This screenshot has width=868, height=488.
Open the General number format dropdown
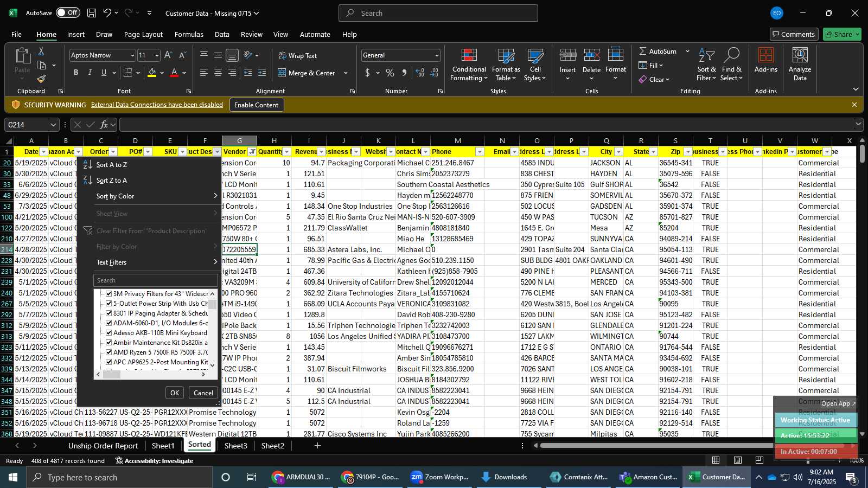[437, 55]
